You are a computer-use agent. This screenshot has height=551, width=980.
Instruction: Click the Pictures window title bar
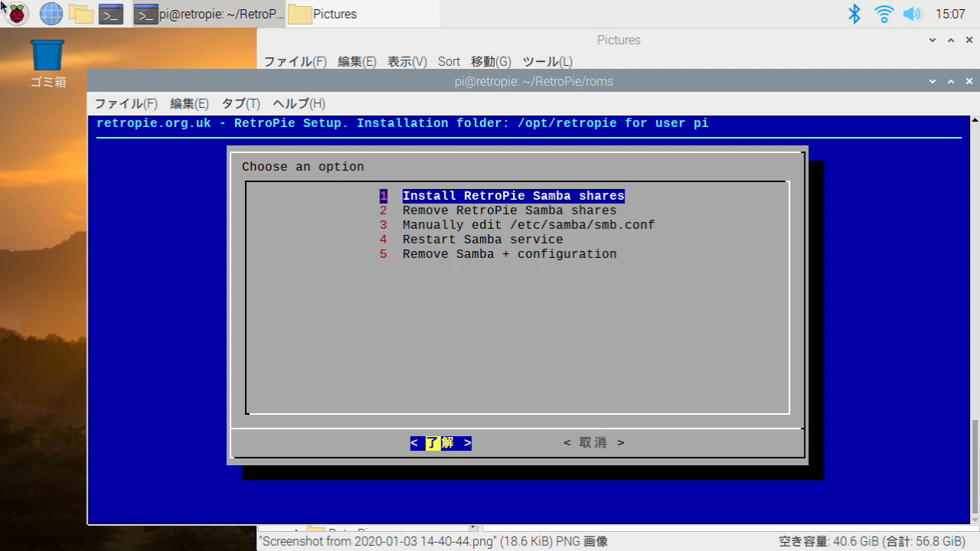[619, 40]
